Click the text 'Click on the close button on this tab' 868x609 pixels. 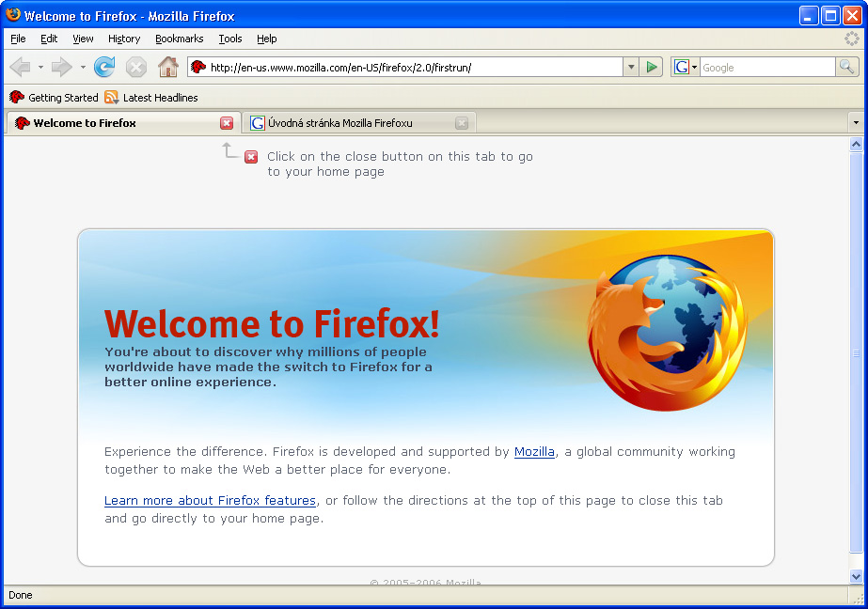click(x=381, y=157)
